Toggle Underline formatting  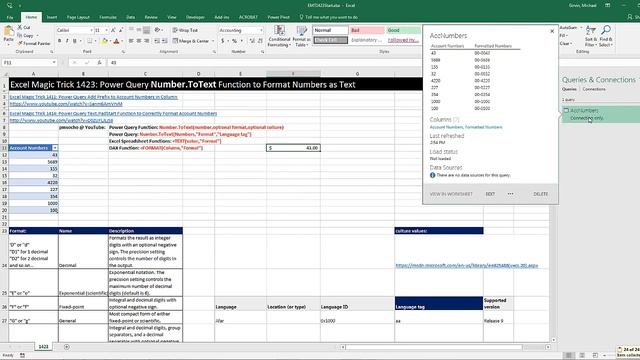point(75,41)
